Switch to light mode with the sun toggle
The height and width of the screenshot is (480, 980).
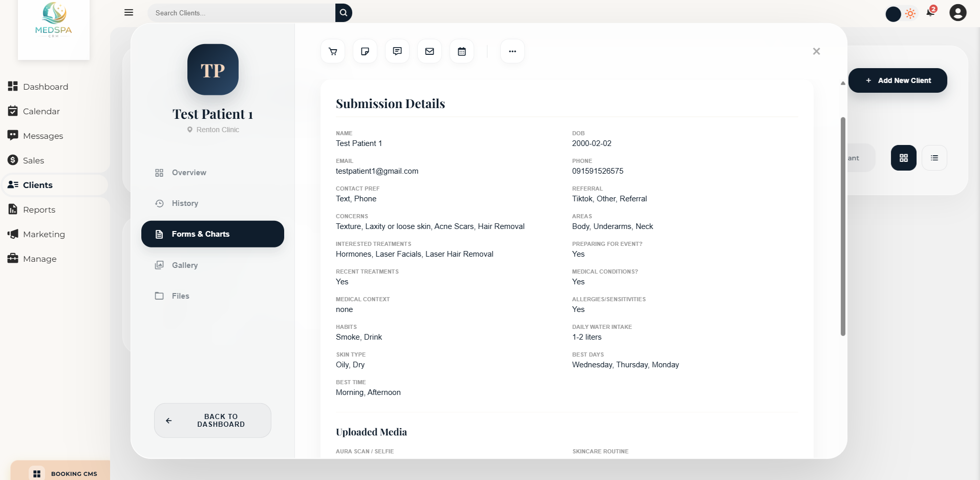(x=911, y=14)
